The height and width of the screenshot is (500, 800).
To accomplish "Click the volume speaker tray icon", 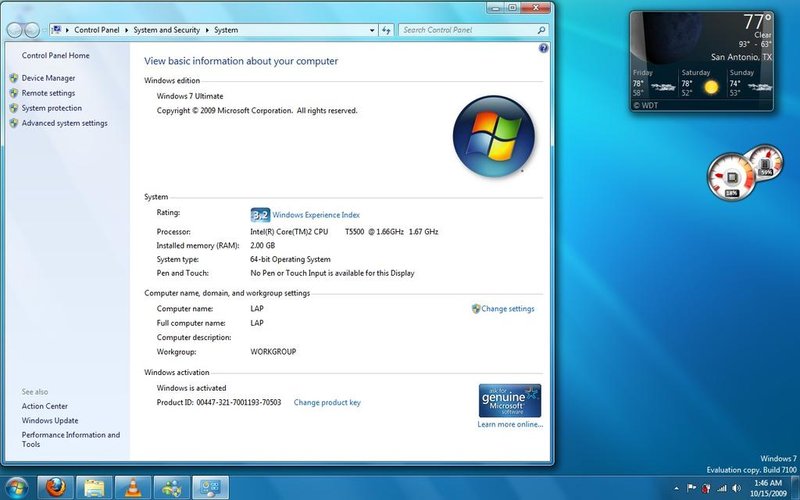I will click(736, 488).
